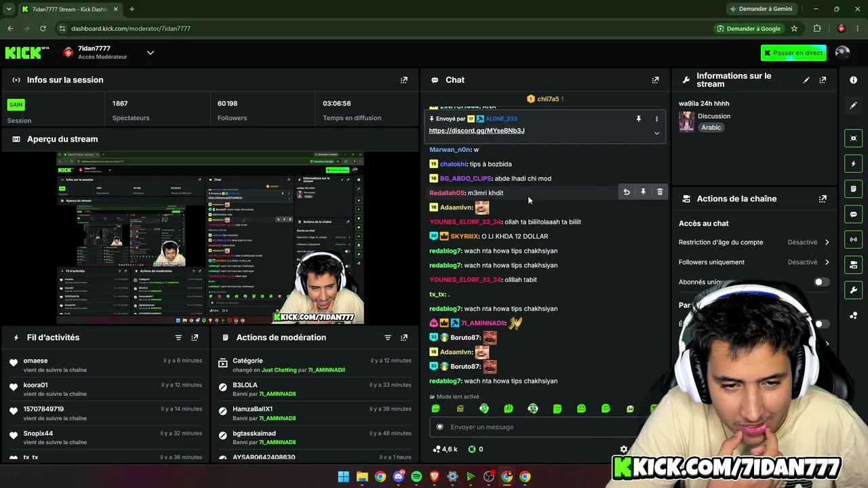Viewport: 868px width, 488px height.
Task: Click banned user B3LOLA in moderation actions
Action: tap(245, 385)
